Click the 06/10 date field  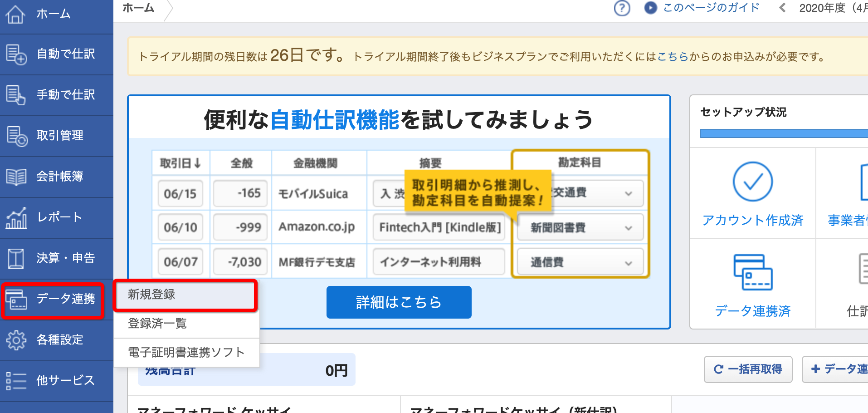click(x=180, y=227)
